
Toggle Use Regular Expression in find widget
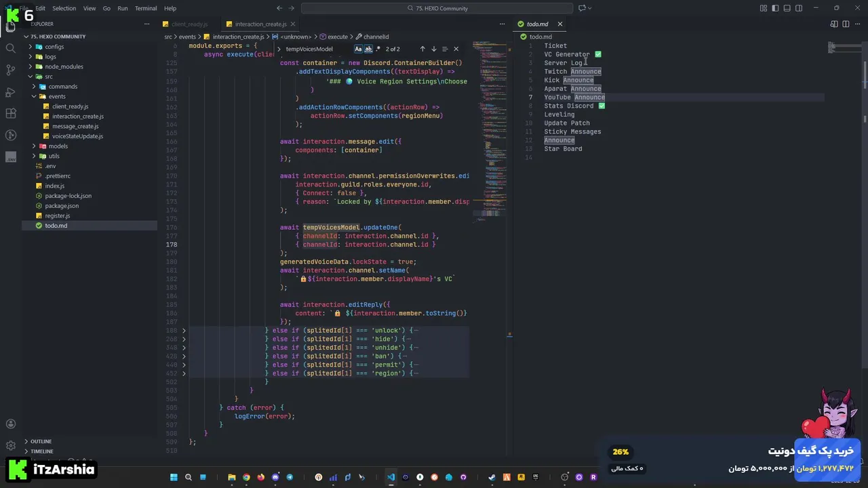click(378, 49)
